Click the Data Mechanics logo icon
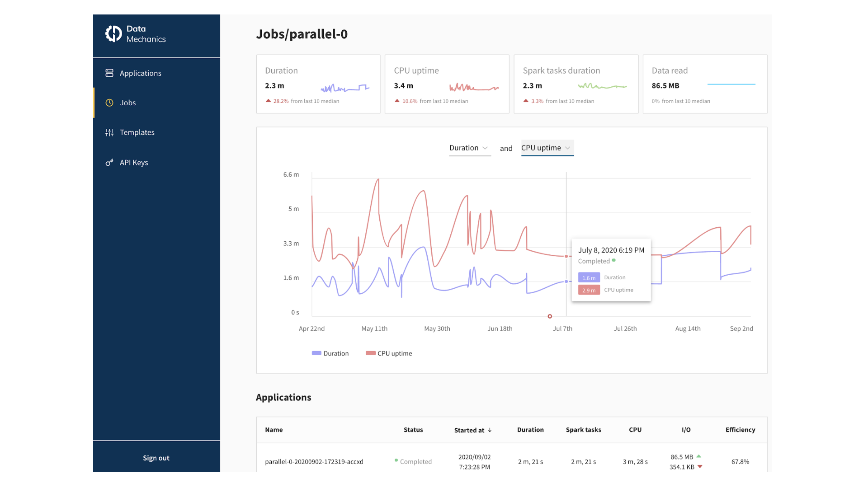This screenshot has height=488, width=868. tap(114, 34)
